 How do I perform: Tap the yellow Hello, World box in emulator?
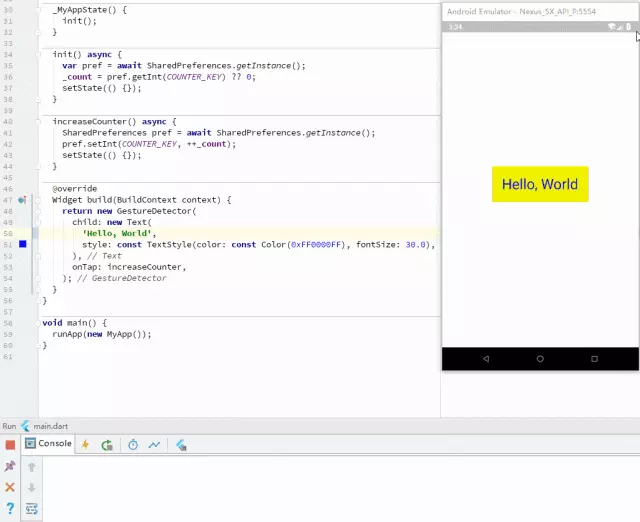540,184
